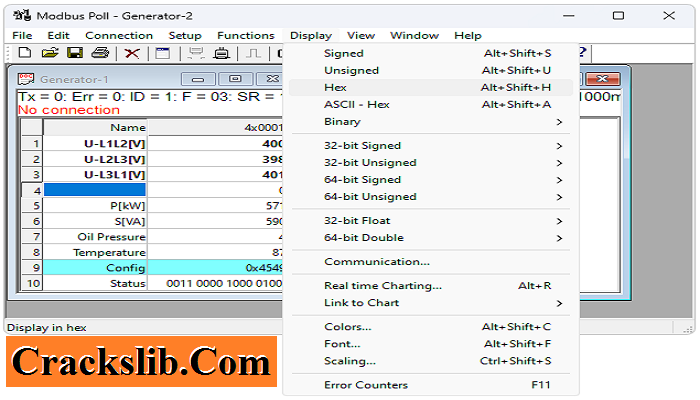Select the cyan Config name cell
The width and height of the screenshot is (700, 400).
tap(95, 268)
